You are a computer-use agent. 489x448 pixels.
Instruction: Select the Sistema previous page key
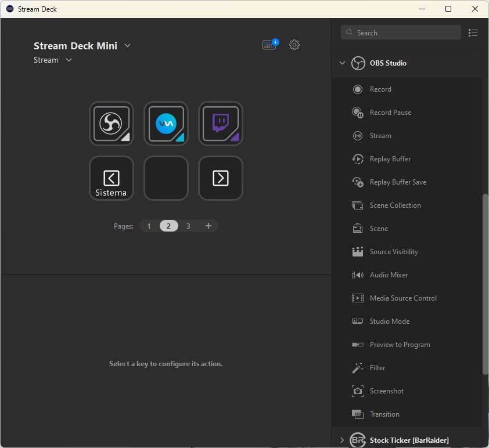pos(112,178)
